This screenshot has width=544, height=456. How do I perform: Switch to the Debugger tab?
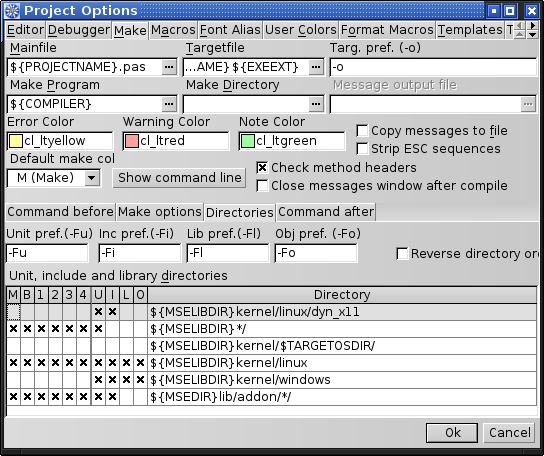coord(79,30)
